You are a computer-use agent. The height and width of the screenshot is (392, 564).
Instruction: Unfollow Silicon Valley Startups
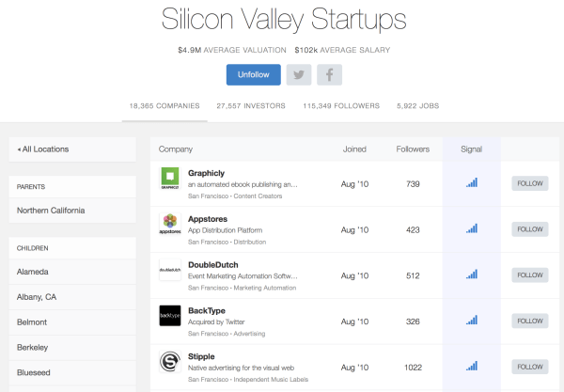(254, 75)
